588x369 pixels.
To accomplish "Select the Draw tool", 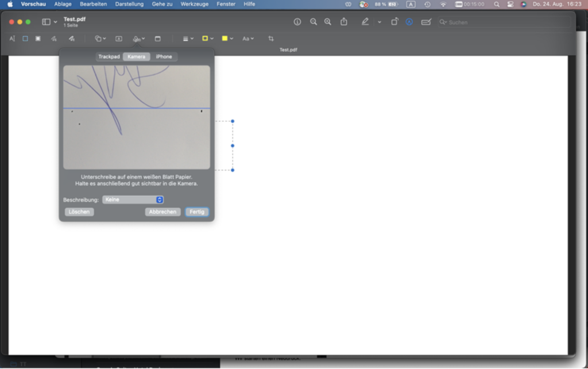I will 72,39.
